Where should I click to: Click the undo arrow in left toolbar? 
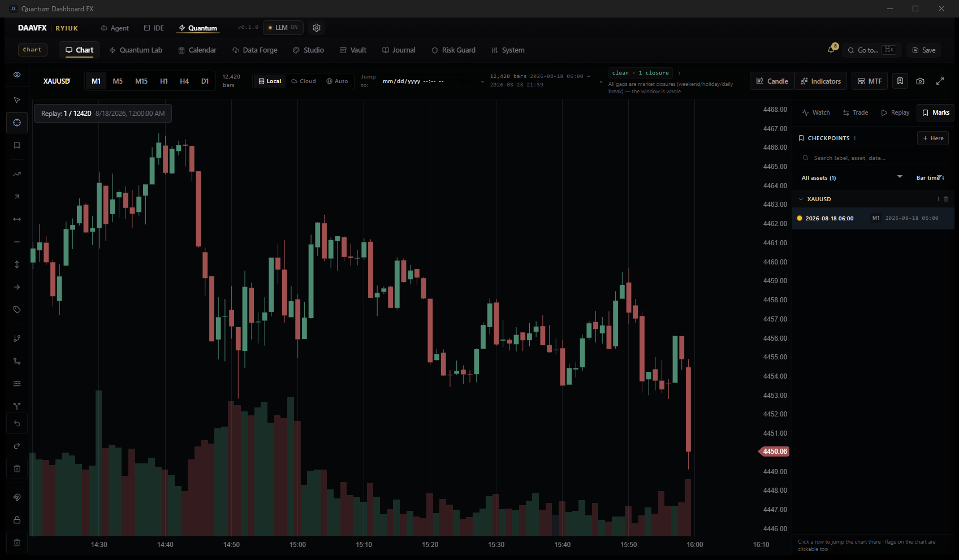pyautogui.click(x=17, y=423)
